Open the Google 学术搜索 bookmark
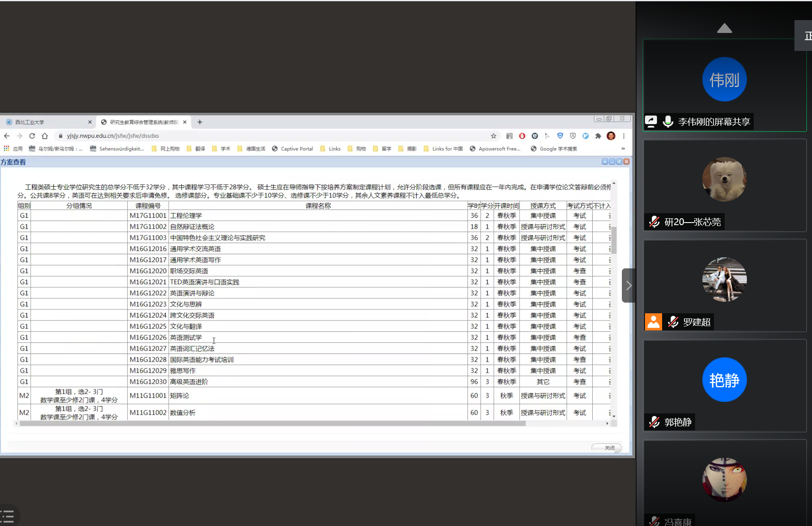Viewport: 812px width, 526px height. point(554,149)
